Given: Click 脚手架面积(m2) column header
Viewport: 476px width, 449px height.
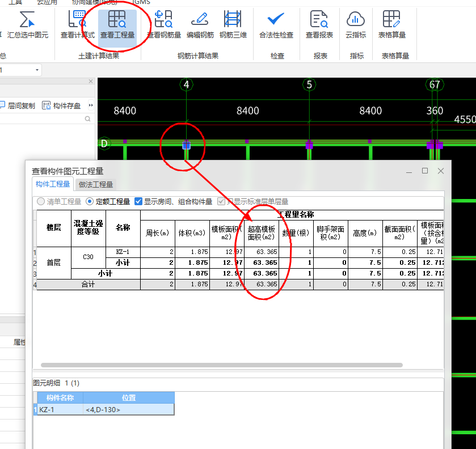Looking at the screenshot, I should pos(331,233).
